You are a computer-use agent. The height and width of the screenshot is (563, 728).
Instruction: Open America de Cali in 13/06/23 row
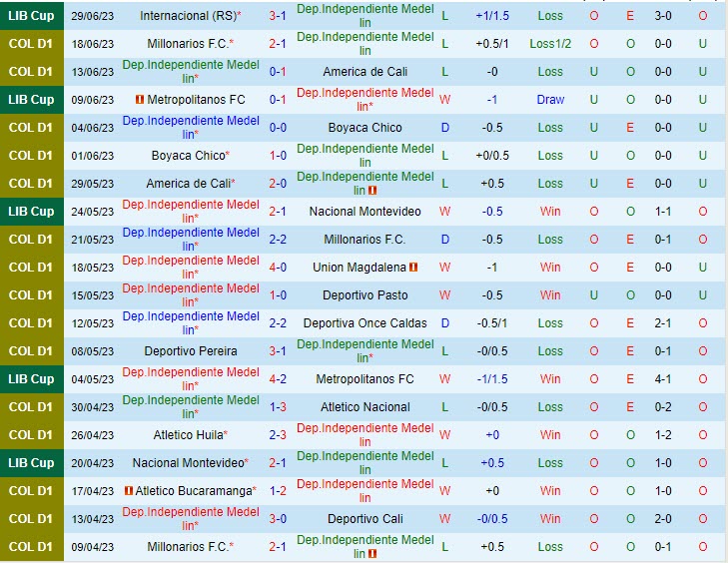[364, 72]
